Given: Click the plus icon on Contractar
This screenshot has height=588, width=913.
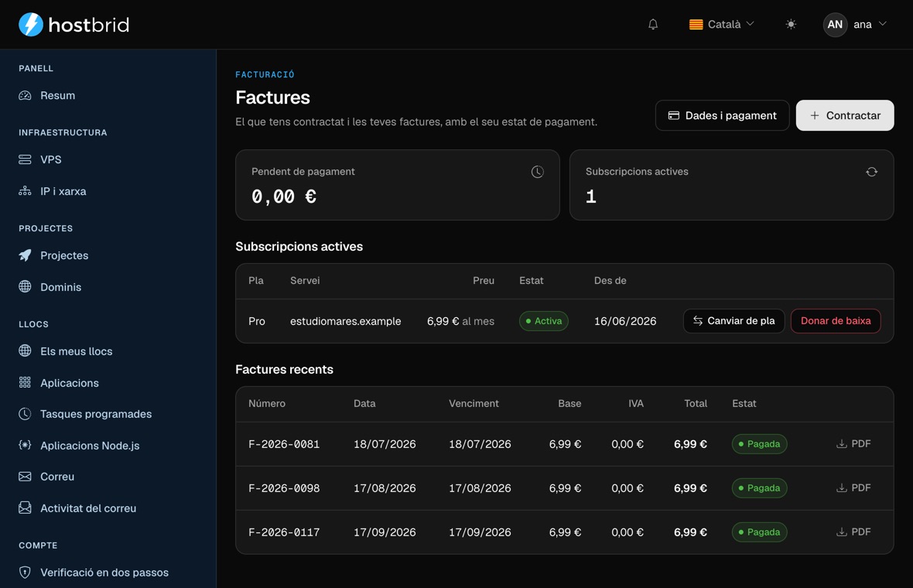Looking at the screenshot, I should pos(815,115).
